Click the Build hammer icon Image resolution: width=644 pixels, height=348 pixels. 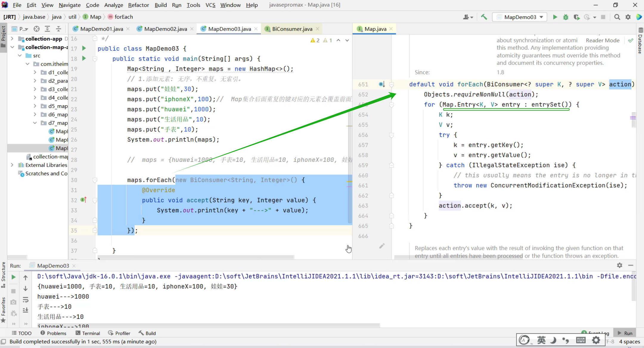484,17
